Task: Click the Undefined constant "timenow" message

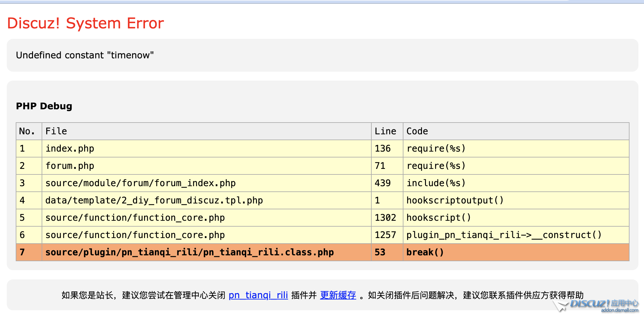Action: (85, 55)
